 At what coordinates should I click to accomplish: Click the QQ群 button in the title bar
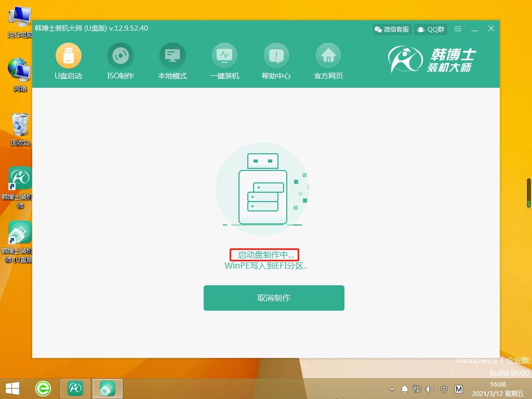pyautogui.click(x=430, y=29)
